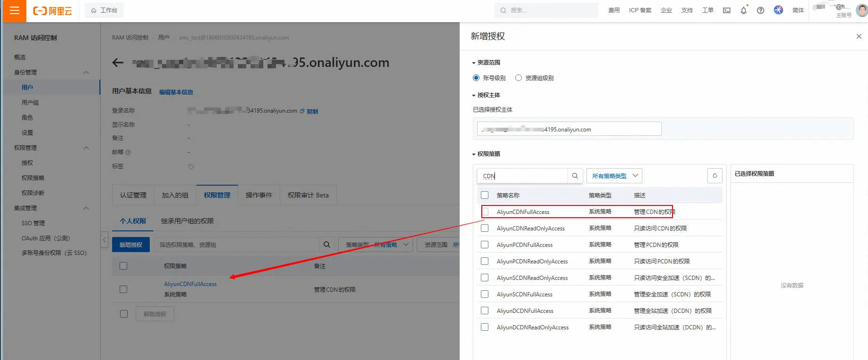Click the notification bell icon
The width and height of the screenshot is (868, 360).
(744, 10)
